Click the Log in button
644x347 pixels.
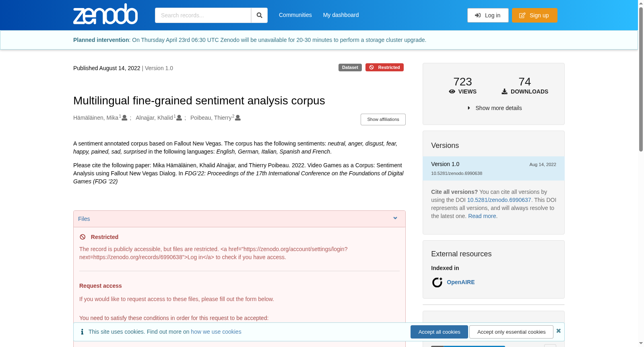[488, 15]
